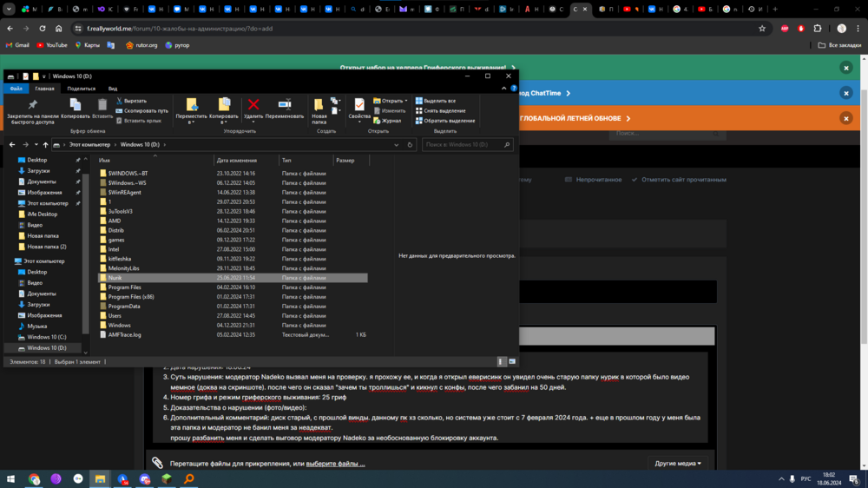This screenshot has width=868, height=488.
Task: Expand address bar history dropdown chevron
Action: click(397, 144)
